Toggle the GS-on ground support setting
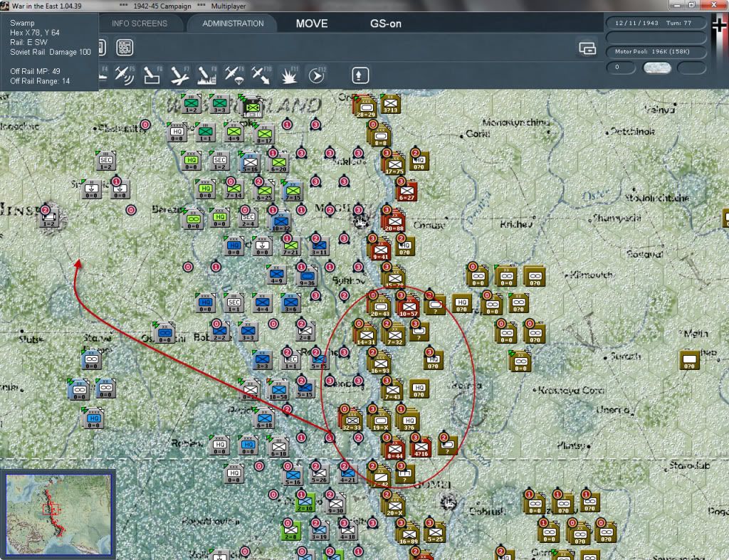This screenshot has height=560, width=729. 385,23
